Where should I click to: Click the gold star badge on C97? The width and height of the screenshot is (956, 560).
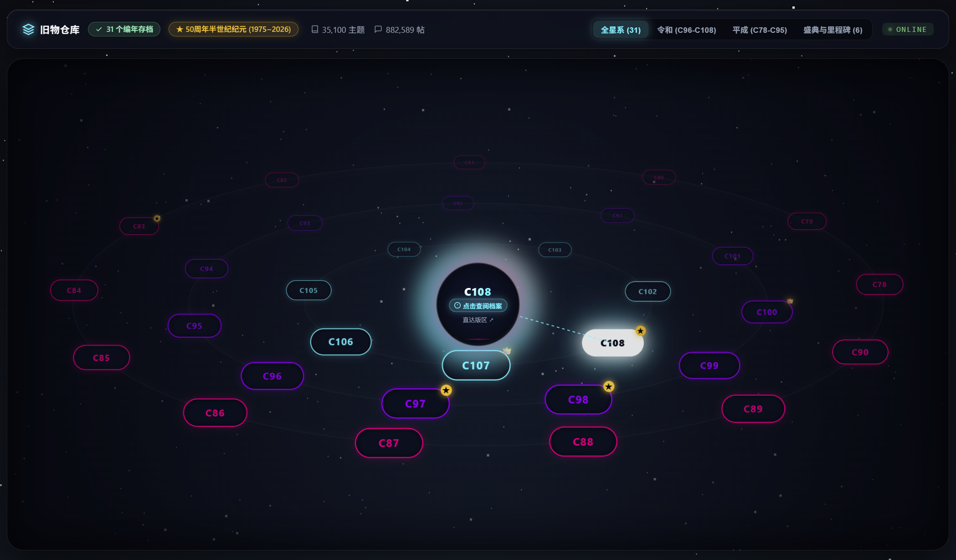coord(446,390)
